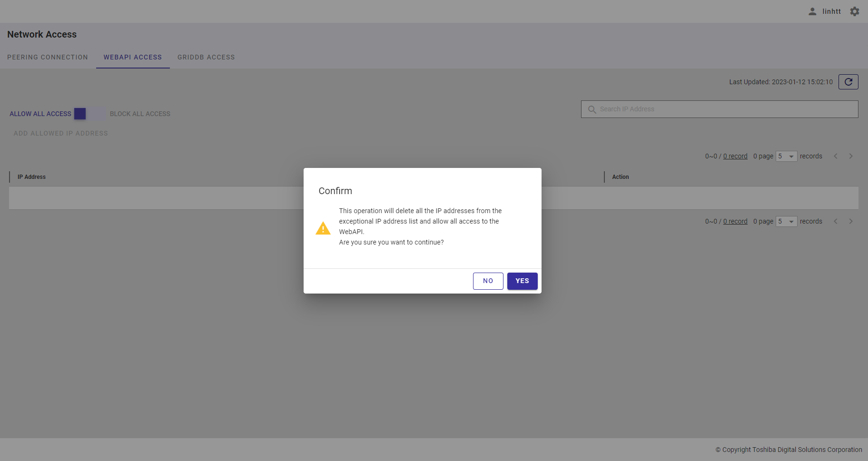The width and height of the screenshot is (868, 461).
Task: Click the search magnifier icon
Action: 592,109
